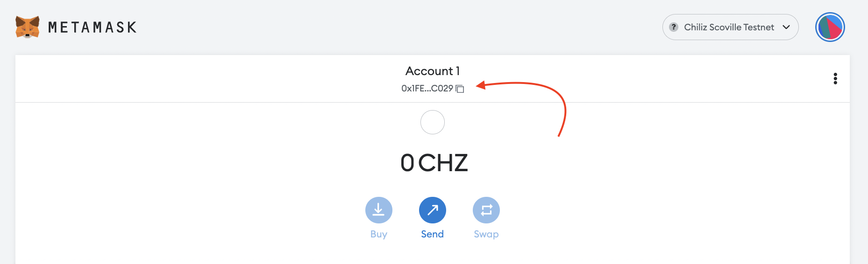Open the Chiliz Scoville Testnet network dropdown
This screenshot has height=264, width=868.
coord(729,27)
